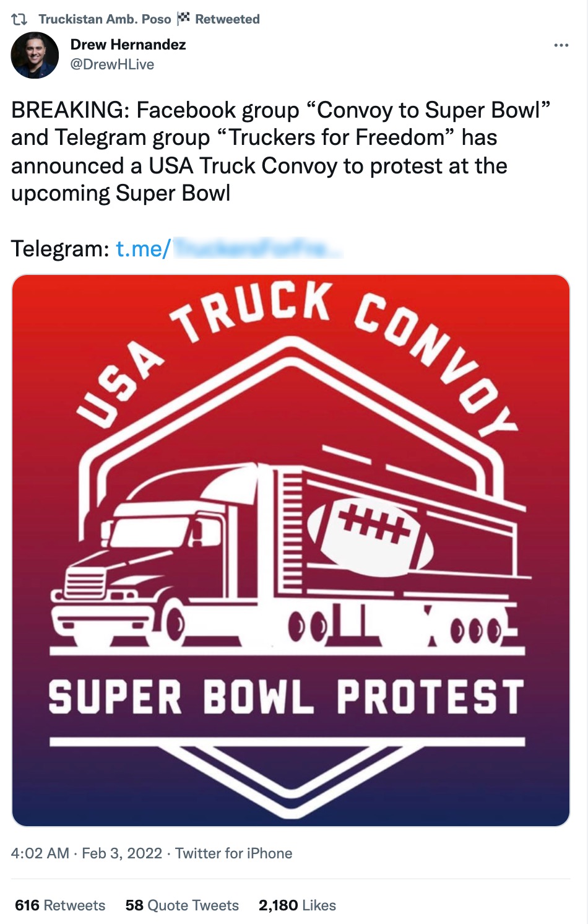Click the @DrewHLive username handle
This screenshot has height=924, width=588.
[x=112, y=63]
